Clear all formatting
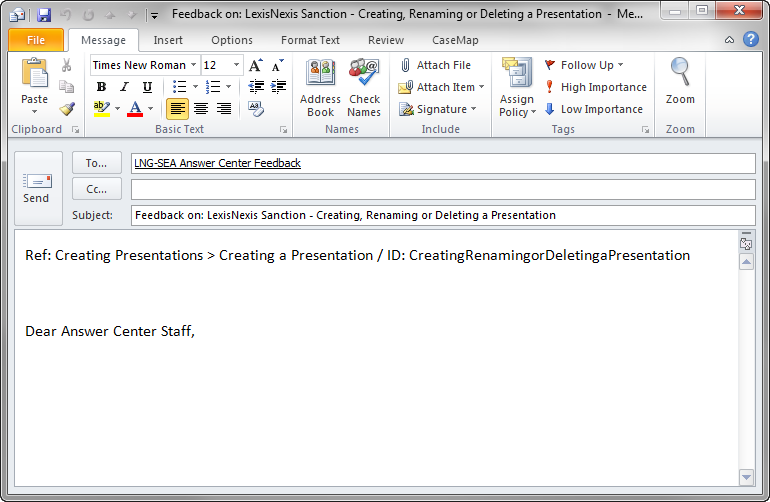This screenshot has width=770, height=502. (256, 109)
